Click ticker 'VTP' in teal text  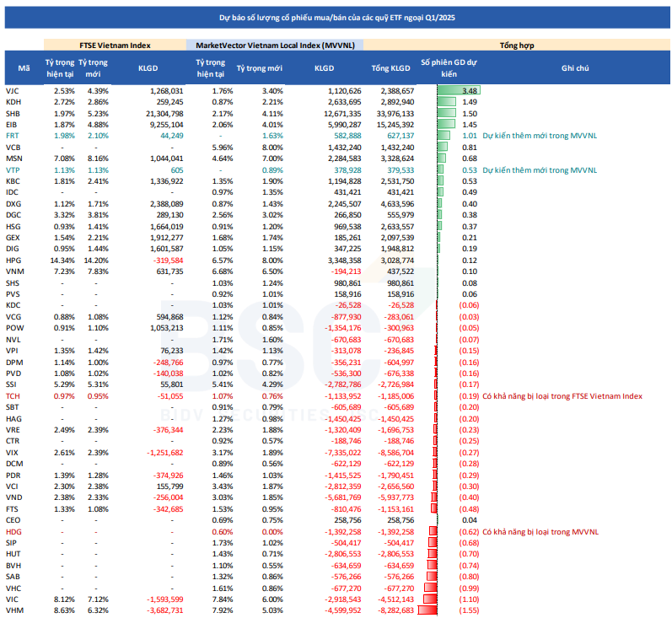point(13,170)
